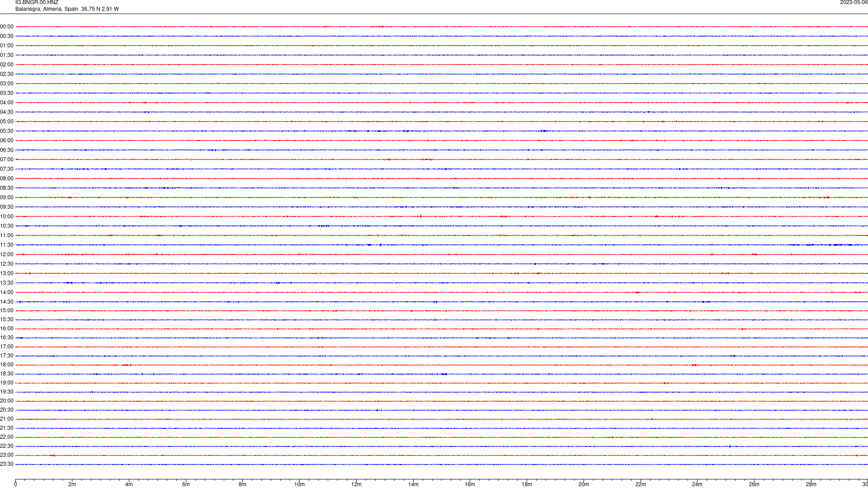868x488 pixels.
Task: Select the 14:00 time row label
Action: point(7,292)
